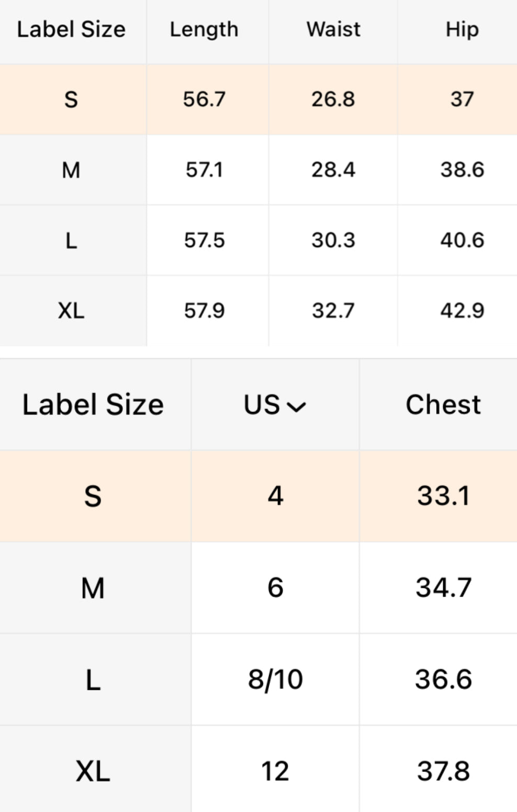Click the 36.6 chest measurement
Viewport: 517px width, 812px height.
click(443, 680)
